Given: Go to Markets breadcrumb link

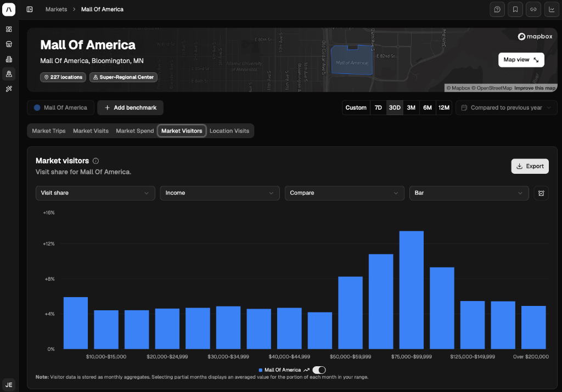Looking at the screenshot, I should (57, 9).
